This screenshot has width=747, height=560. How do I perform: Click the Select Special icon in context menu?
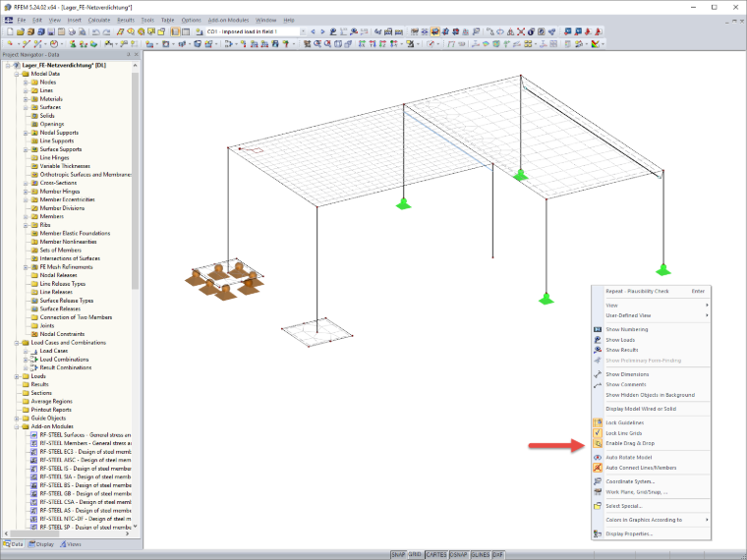coord(598,506)
